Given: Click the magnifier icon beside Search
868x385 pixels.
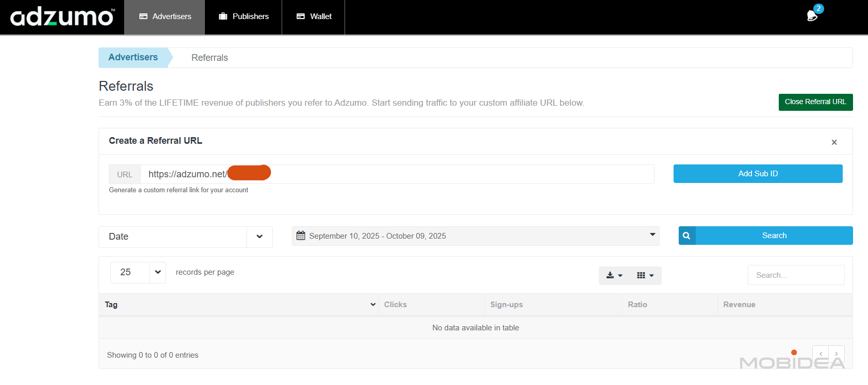Looking at the screenshot, I should pyautogui.click(x=687, y=236).
